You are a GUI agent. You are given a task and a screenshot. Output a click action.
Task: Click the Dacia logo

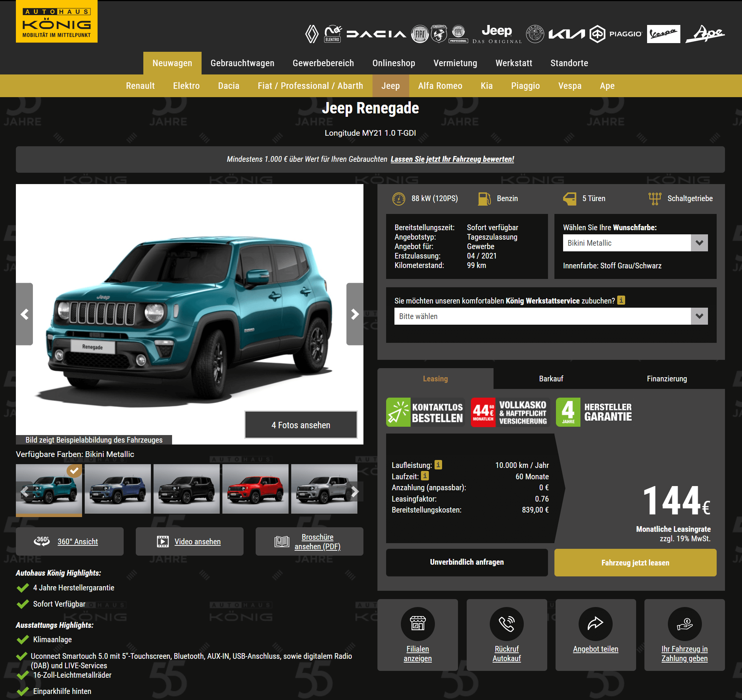pyautogui.click(x=376, y=34)
